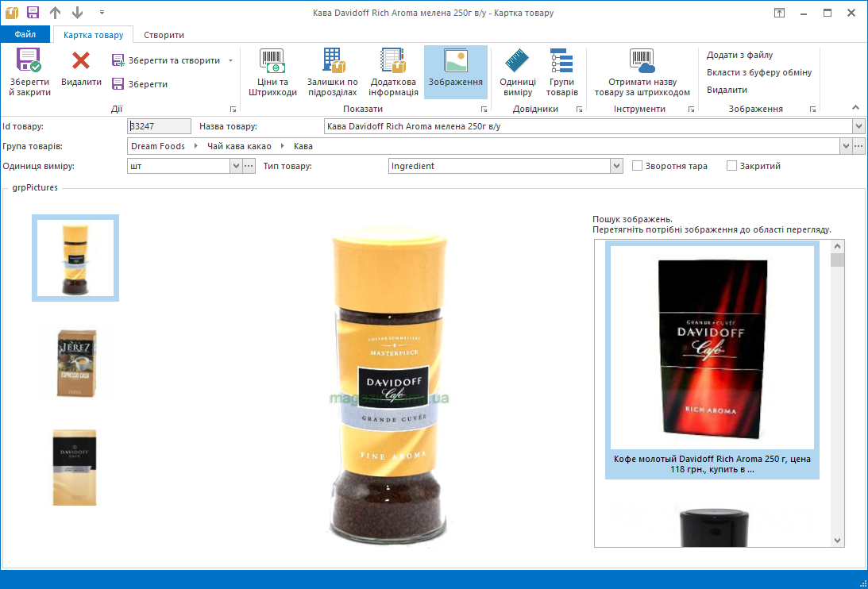
Task: Click the Назва товару text field
Action: pyautogui.click(x=588, y=126)
